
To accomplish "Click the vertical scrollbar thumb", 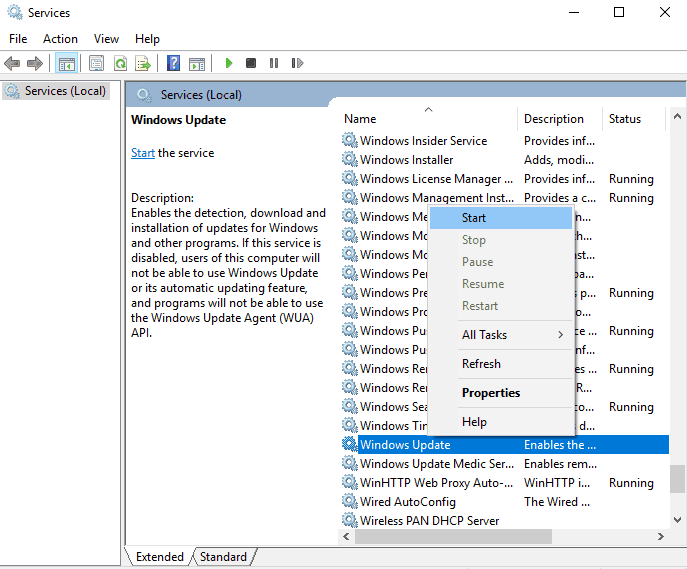I will point(677,479).
